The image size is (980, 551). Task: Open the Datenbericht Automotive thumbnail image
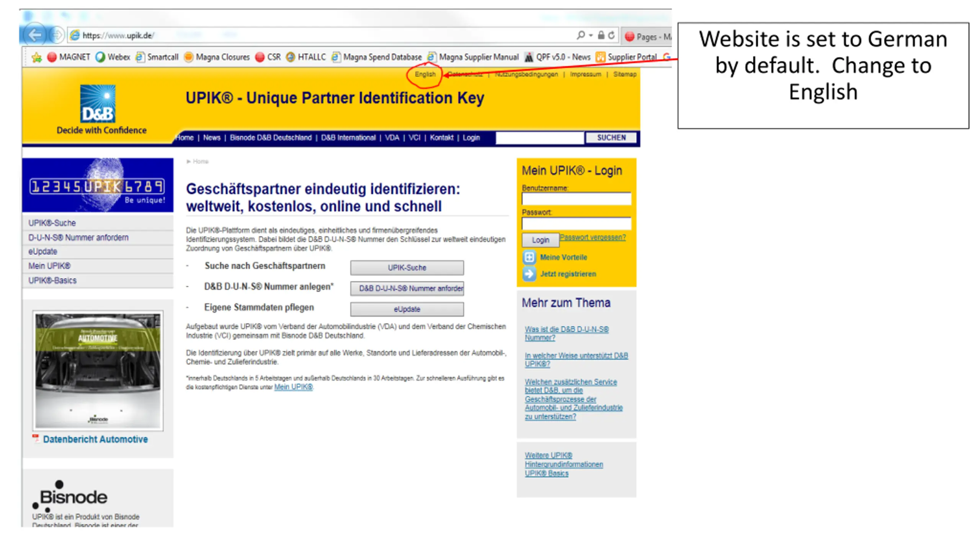tap(98, 370)
